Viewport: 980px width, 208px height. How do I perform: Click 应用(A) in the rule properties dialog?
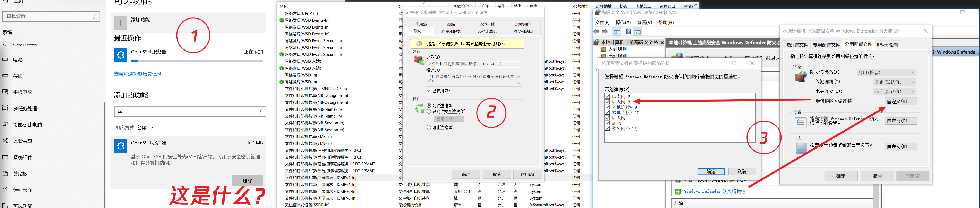click(x=527, y=175)
